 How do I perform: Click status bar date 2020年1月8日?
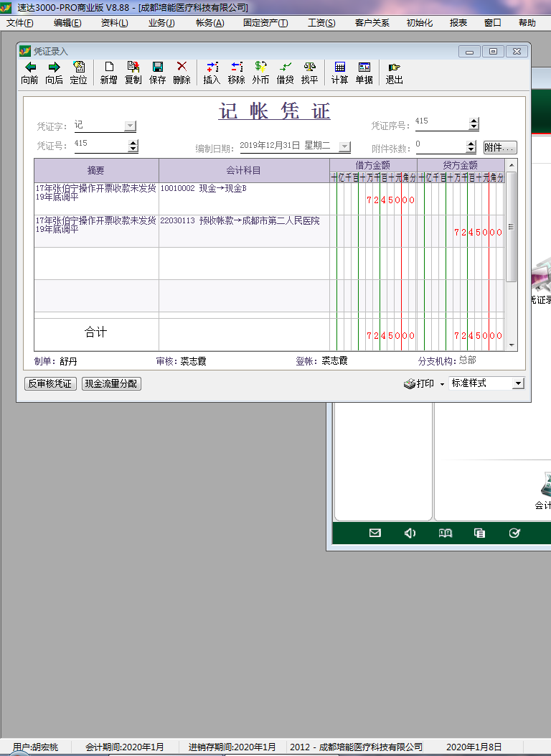pyautogui.click(x=474, y=747)
